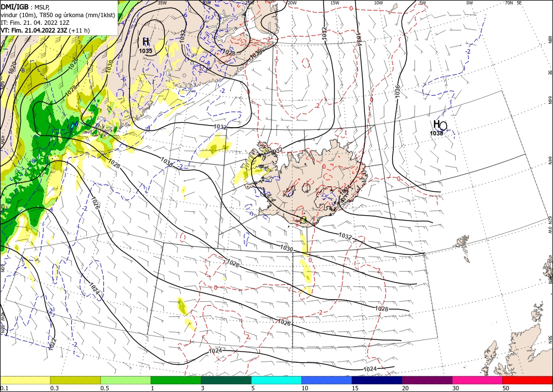Click the '20W' longitude label

291,3
